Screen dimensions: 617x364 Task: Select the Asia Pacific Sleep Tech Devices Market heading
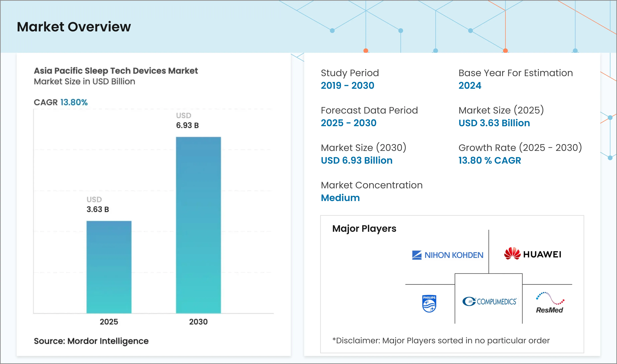pyautogui.click(x=116, y=71)
